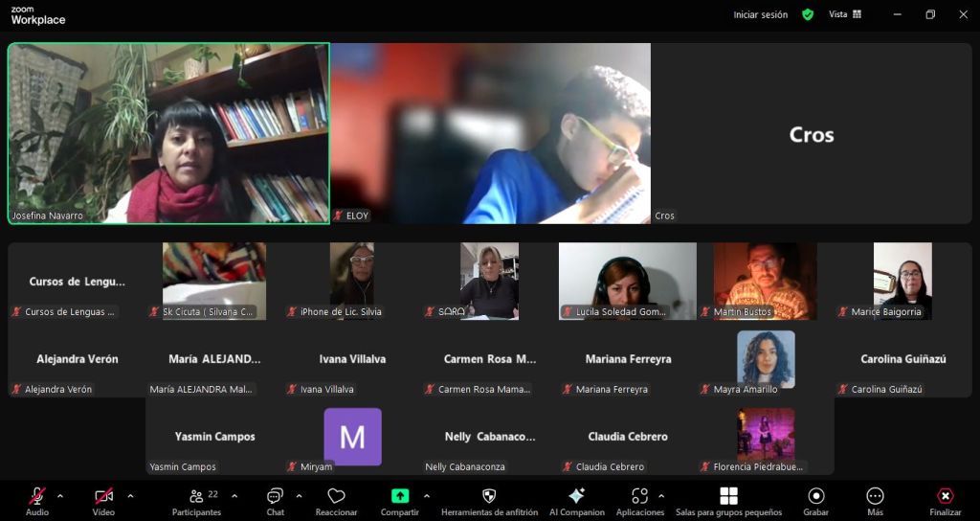Change layout using the Vista button
This screenshot has width=980, height=521.
(x=844, y=14)
